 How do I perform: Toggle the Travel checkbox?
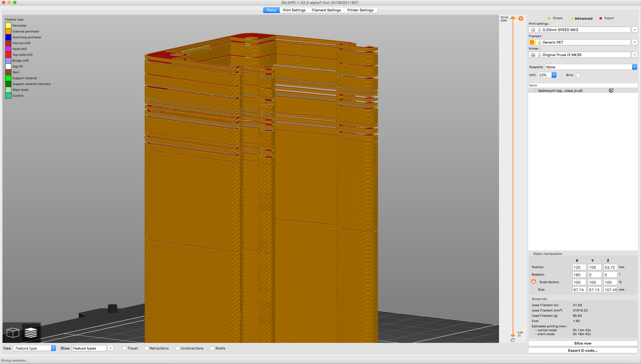(x=124, y=348)
